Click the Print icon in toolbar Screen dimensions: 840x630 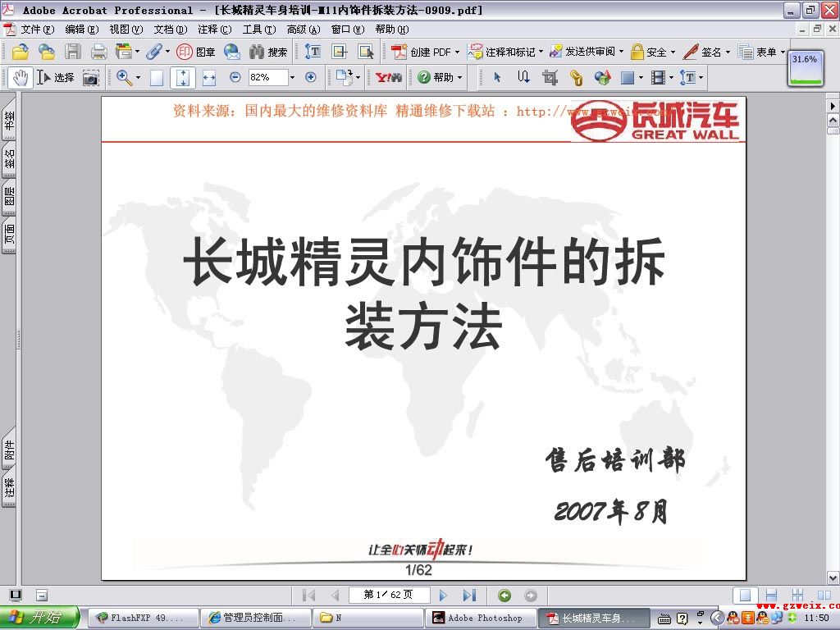point(99,52)
